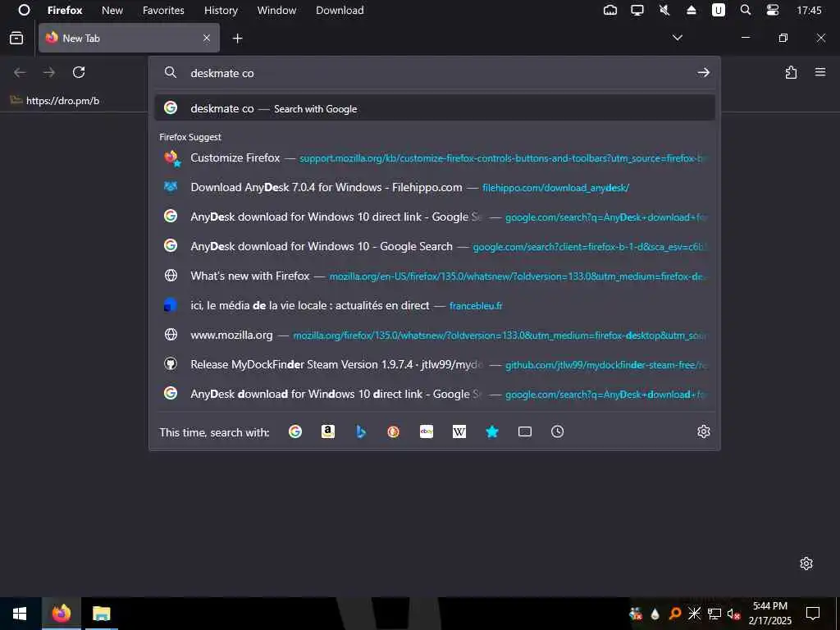840x630 pixels.
Task: Open a new tab with plus button
Action: [237, 38]
